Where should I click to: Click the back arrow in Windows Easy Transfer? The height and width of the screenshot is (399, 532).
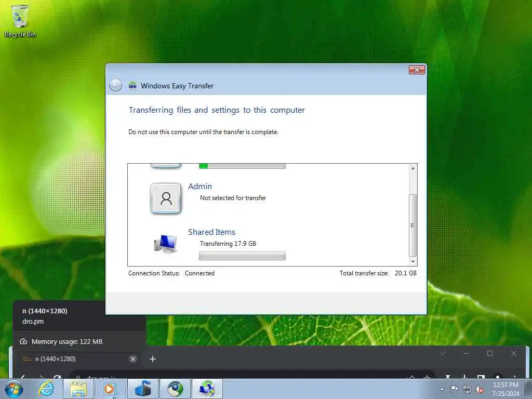115,85
